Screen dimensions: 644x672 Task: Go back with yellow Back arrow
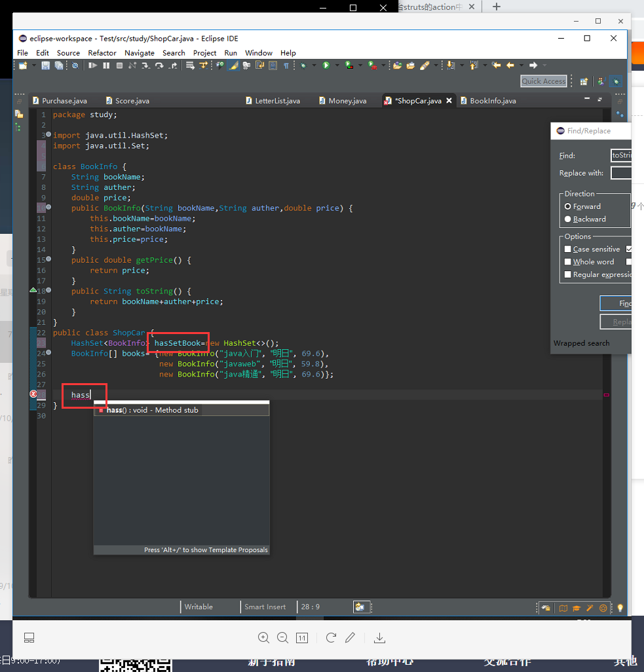[510, 65]
